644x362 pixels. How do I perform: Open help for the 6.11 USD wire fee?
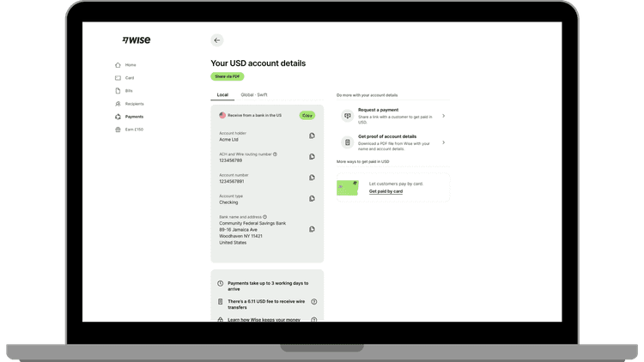coord(313,302)
